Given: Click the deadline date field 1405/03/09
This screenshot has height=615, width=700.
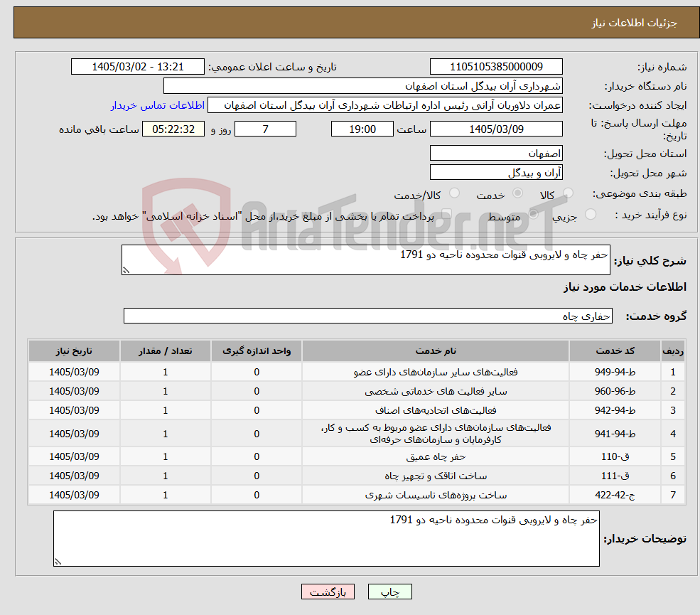Looking at the screenshot, I should pos(496,129).
